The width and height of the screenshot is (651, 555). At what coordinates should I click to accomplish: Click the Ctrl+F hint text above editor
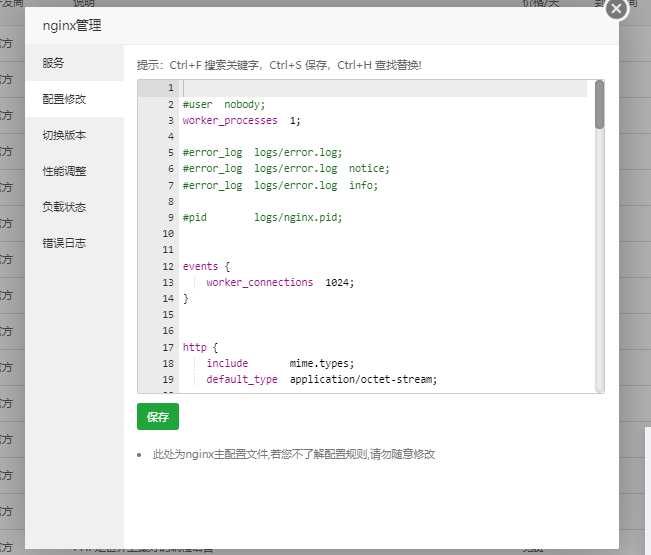coord(279,65)
